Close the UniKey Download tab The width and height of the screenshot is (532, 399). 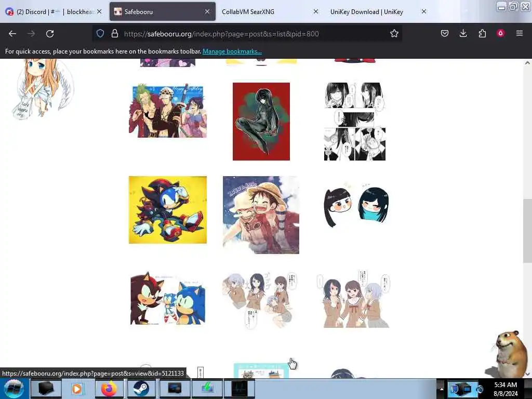[x=424, y=11]
